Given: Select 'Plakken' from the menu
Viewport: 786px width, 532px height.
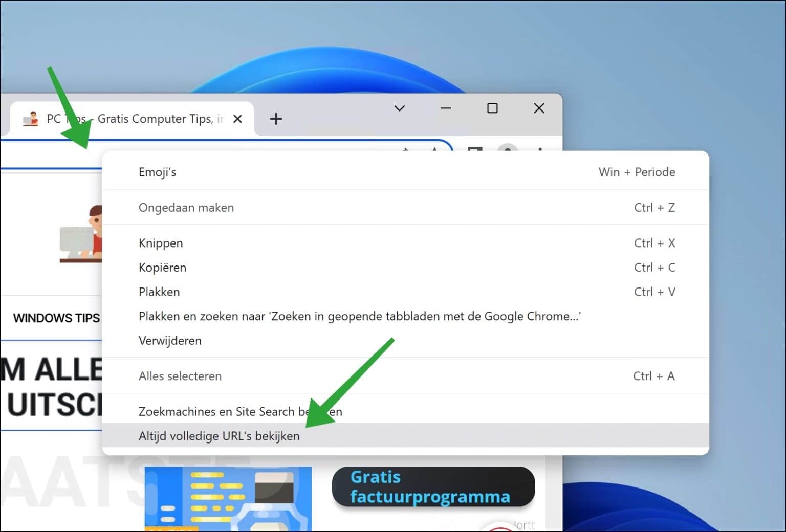Looking at the screenshot, I should (159, 292).
